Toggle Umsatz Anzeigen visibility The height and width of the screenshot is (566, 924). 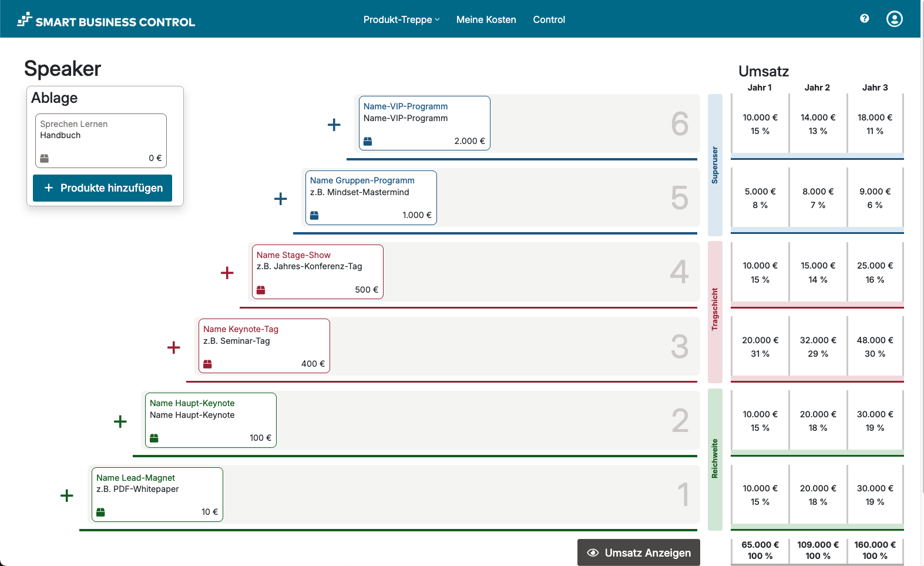pyautogui.click(x=639, y=552)
